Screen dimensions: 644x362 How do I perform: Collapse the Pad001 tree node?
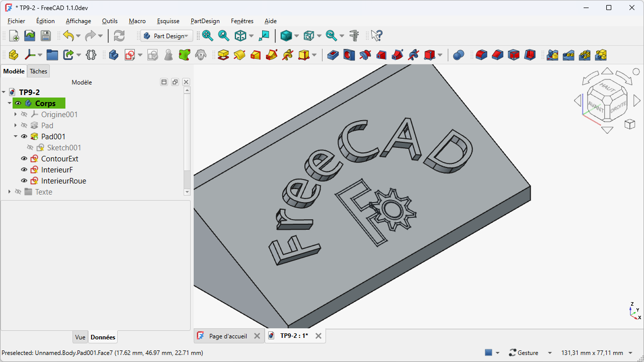16,137
